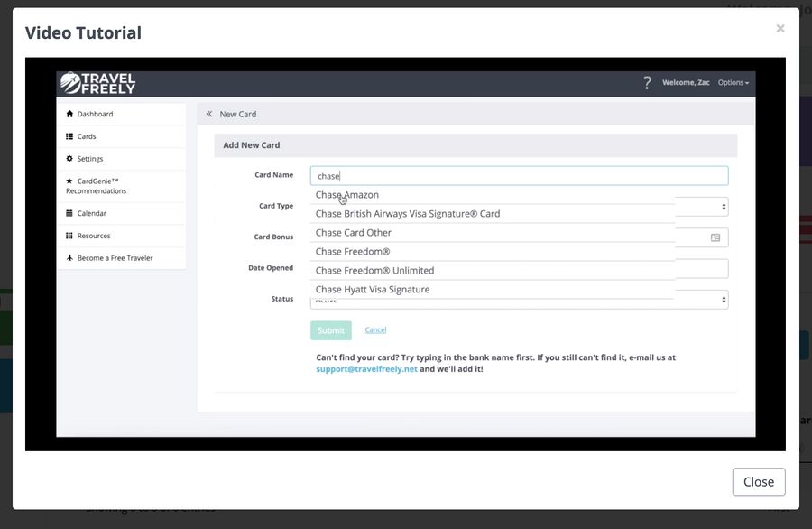
Task: Choose Chase Freedom® Unlimited suggestion
Action: (493, 271)
